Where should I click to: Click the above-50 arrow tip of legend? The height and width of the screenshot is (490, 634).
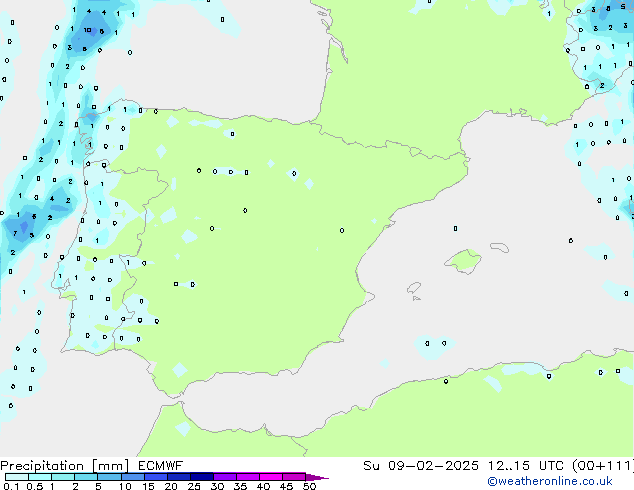(x=317, y=477)
